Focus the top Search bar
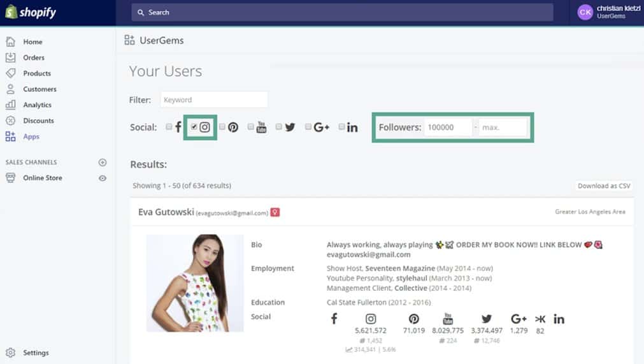The height and width of the screenshot is (364, 644). point(342,12)
